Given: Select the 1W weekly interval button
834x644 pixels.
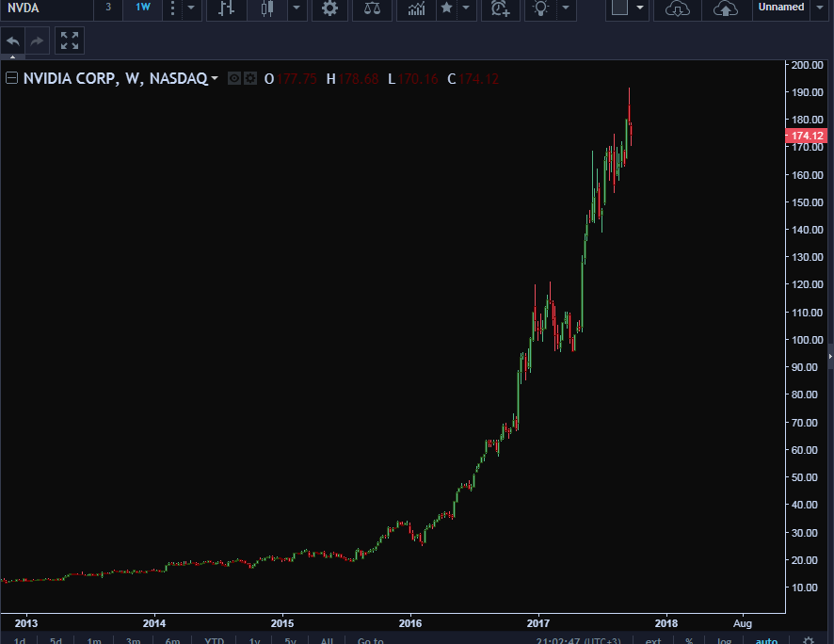Looking at the screenshot, I should coord(142,8).
